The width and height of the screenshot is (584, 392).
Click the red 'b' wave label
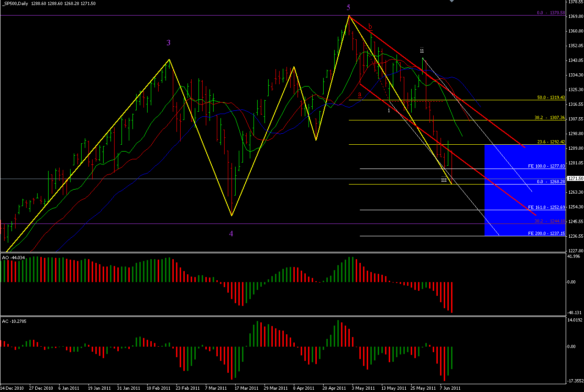[370, 27]
